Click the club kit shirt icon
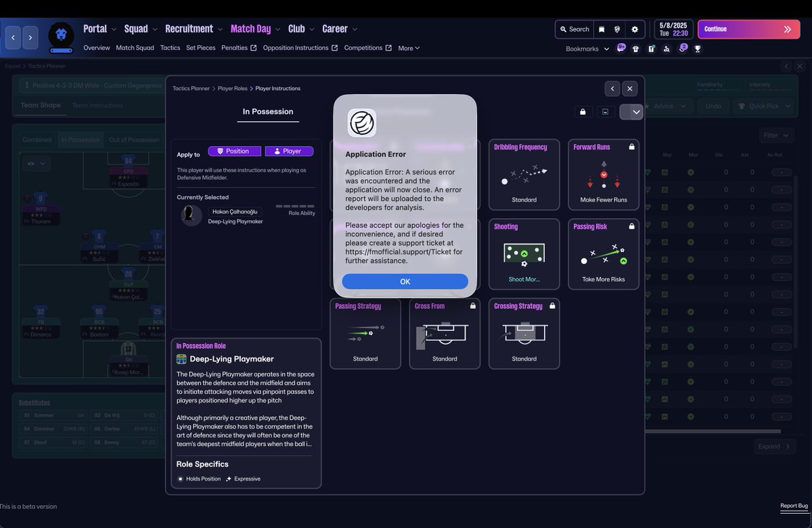 (636, 49)
